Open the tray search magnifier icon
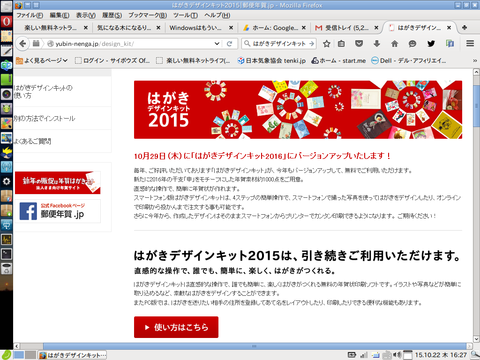Screen dimensions: 480x360 pos(476,355)
